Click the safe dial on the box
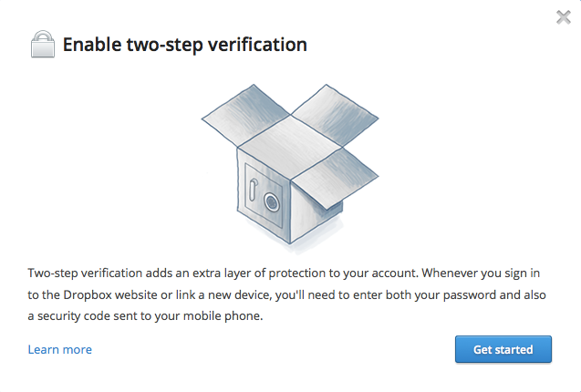The height and width of the screenshot is (392, 581). pos(270,201)
